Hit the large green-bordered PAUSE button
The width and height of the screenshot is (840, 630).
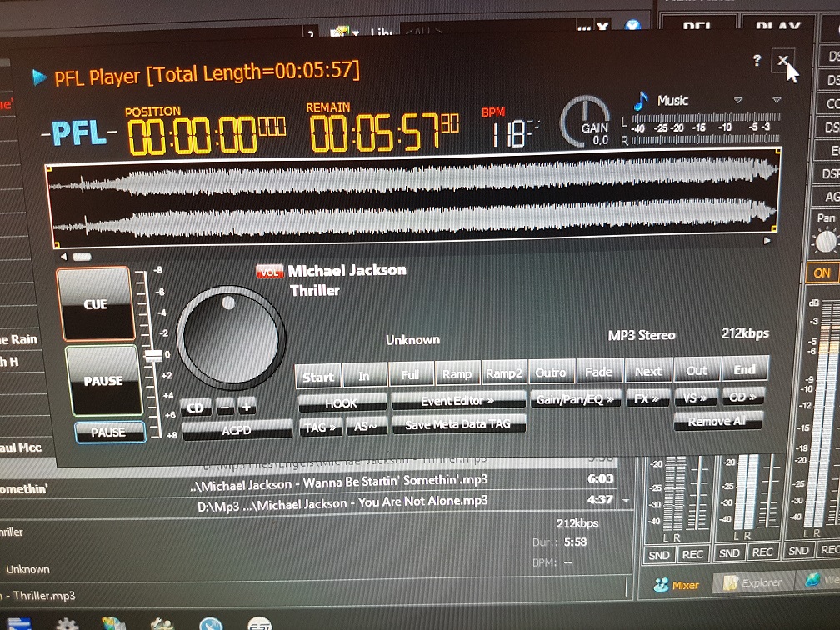pyautogui.click(x=103, y=380)
